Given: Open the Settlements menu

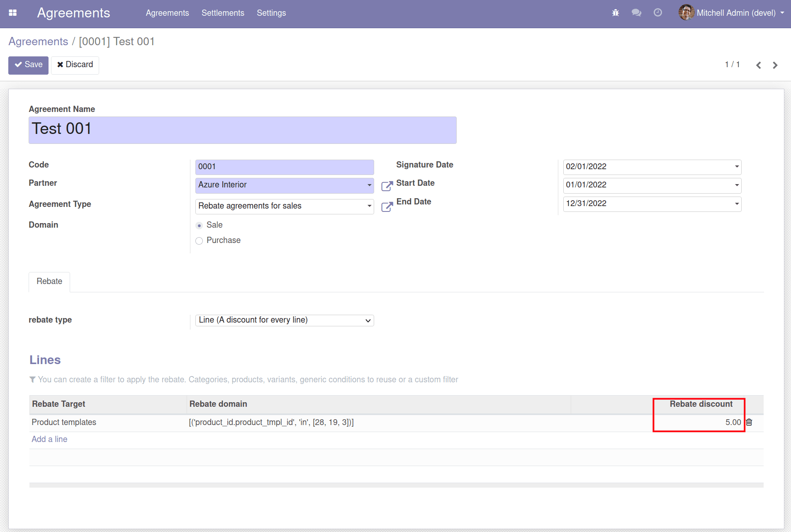Looking at the screenshot, I should [223, 13].
